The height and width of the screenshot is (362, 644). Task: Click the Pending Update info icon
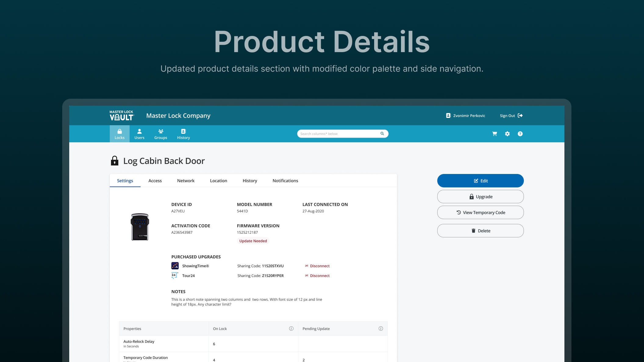pyautogui.click(x=381, y=328)
